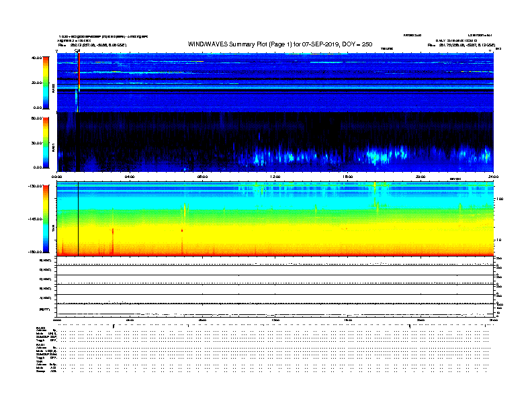Click the 24:00 tick label under RAD1 panel
532x411 pixels.
[493, 177]
